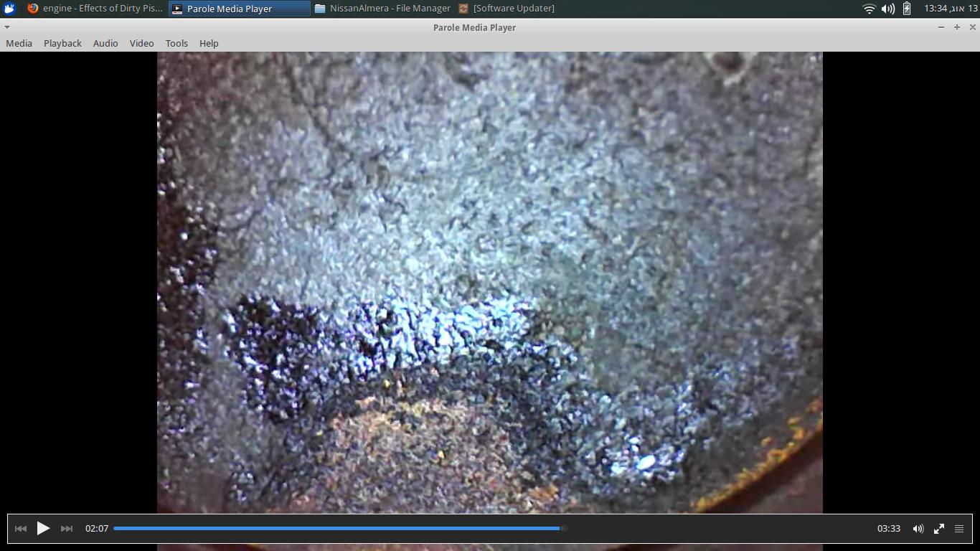Viewport: 980px width, 551px height.
Task: Open the system tray volume indicator
Action: pos(888,8)
